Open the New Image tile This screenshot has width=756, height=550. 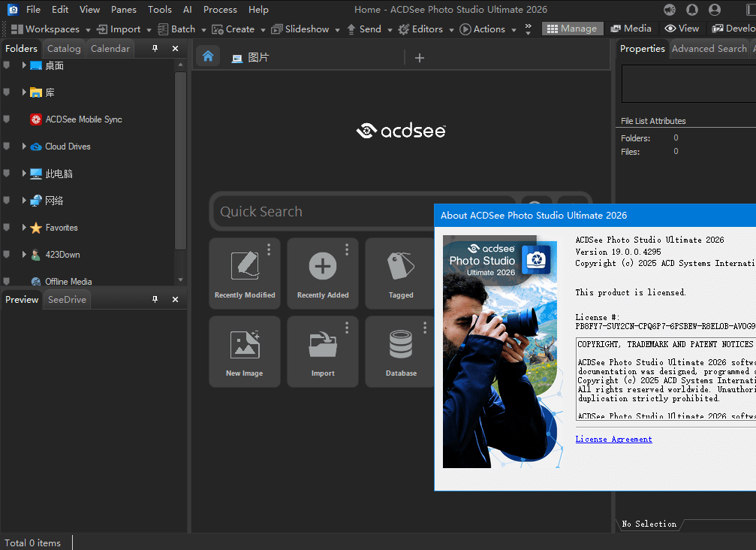(x=244, y=345)
